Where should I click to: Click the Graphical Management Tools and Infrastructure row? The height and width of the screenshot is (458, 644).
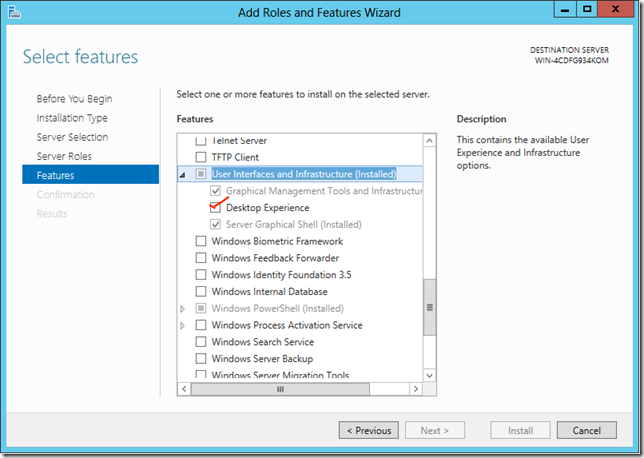pyautogui.click(x=324, y=191)
